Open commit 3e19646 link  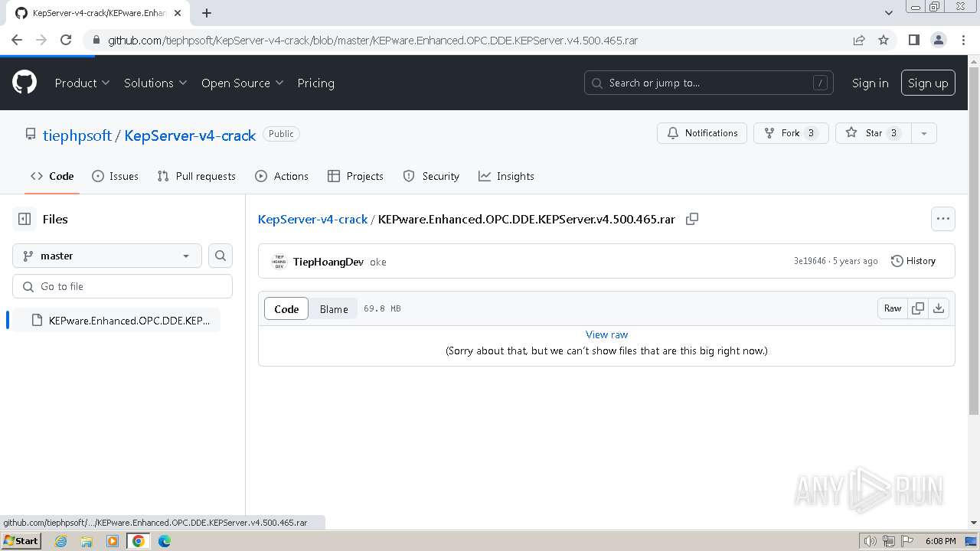pos(810,261)
